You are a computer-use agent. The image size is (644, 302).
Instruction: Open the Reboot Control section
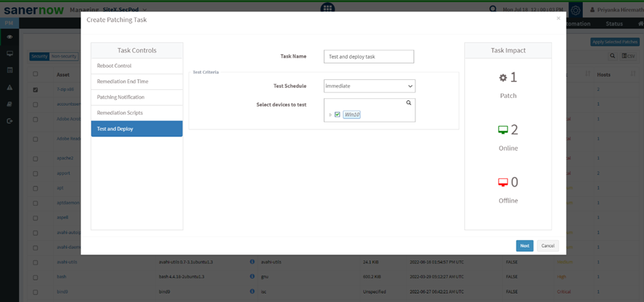tap(137, 65)
